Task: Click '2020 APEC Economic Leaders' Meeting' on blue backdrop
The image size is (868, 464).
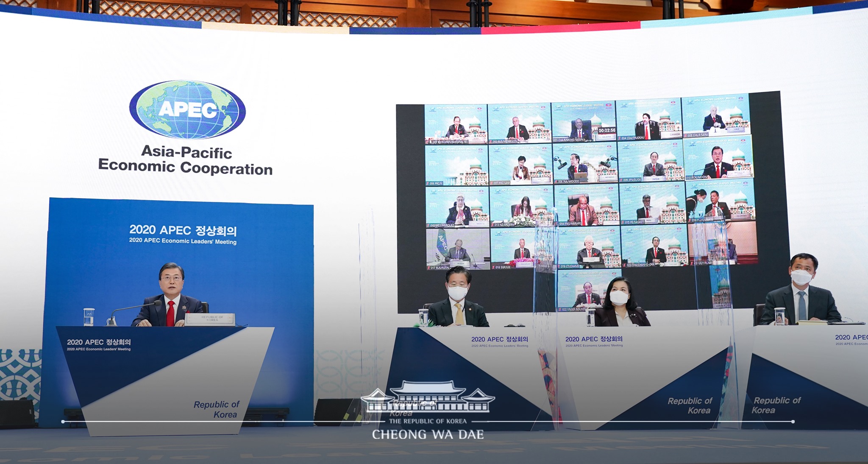Action: pos(183,241)
